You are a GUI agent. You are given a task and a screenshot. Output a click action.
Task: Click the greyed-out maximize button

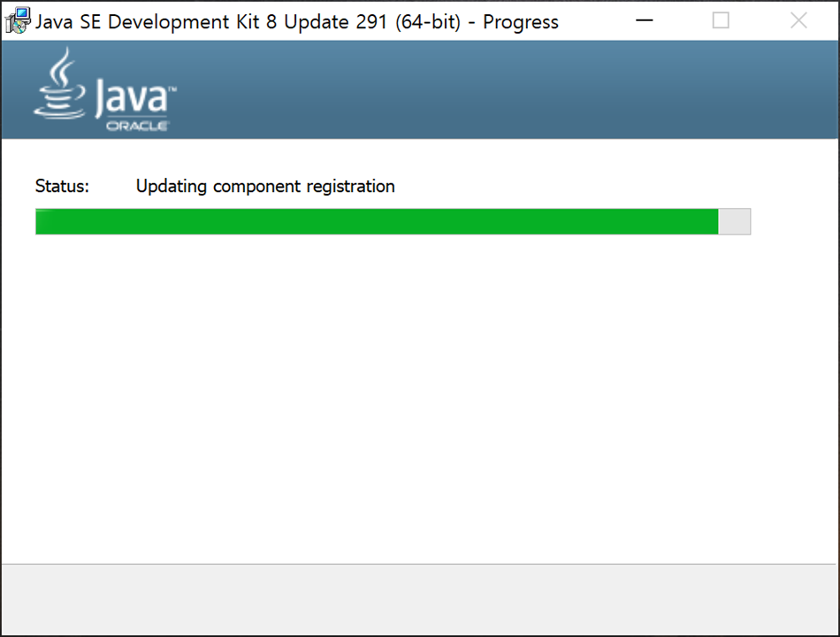pos(721,20)
